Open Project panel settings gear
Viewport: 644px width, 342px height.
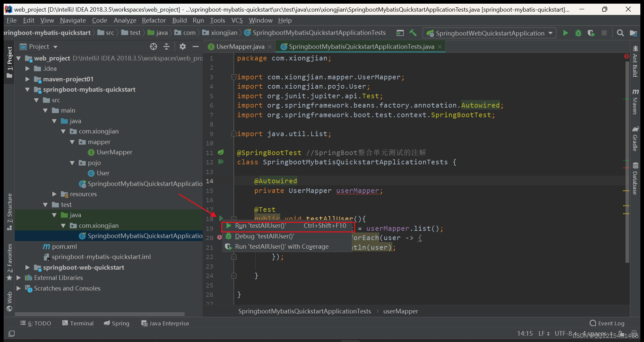182,46
